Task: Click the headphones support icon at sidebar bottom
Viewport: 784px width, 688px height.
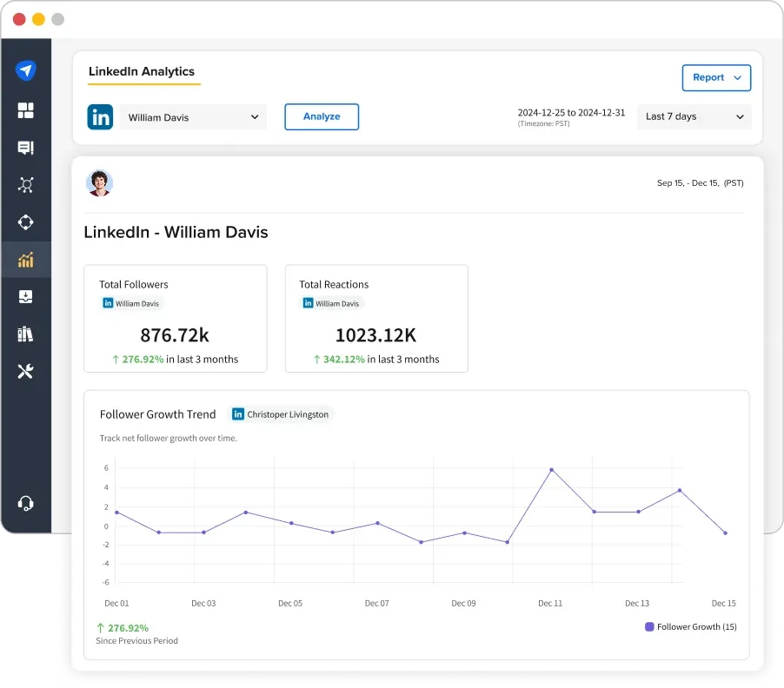Action: (25, 503)
